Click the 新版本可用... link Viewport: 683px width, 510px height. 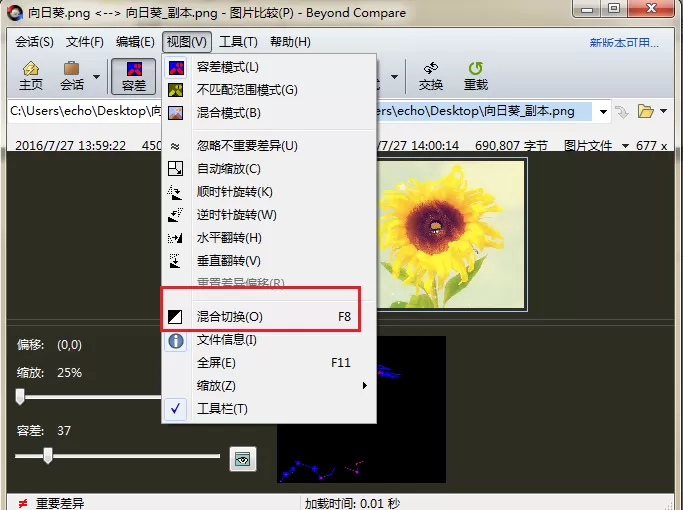(624, 43)
